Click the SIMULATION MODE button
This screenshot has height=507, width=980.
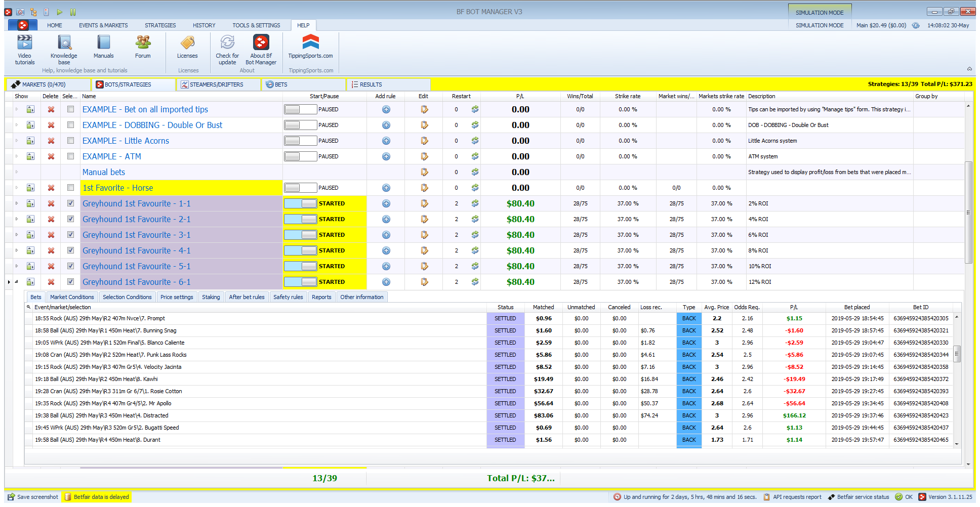click(x=820, y=13)
